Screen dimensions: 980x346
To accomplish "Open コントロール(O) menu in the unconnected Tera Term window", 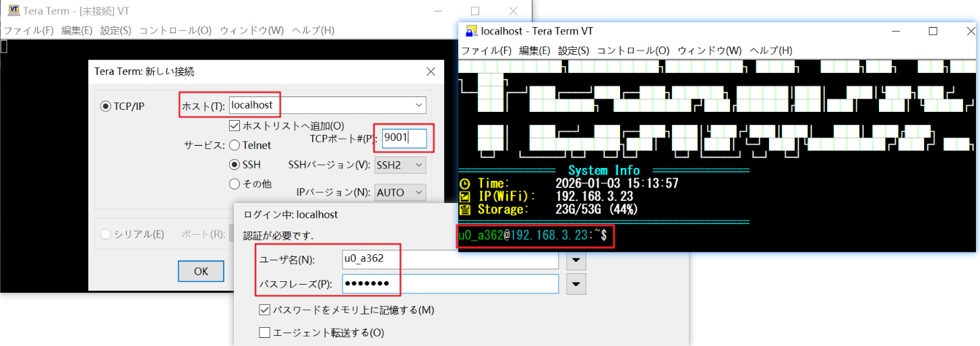I will click(175, 30).
